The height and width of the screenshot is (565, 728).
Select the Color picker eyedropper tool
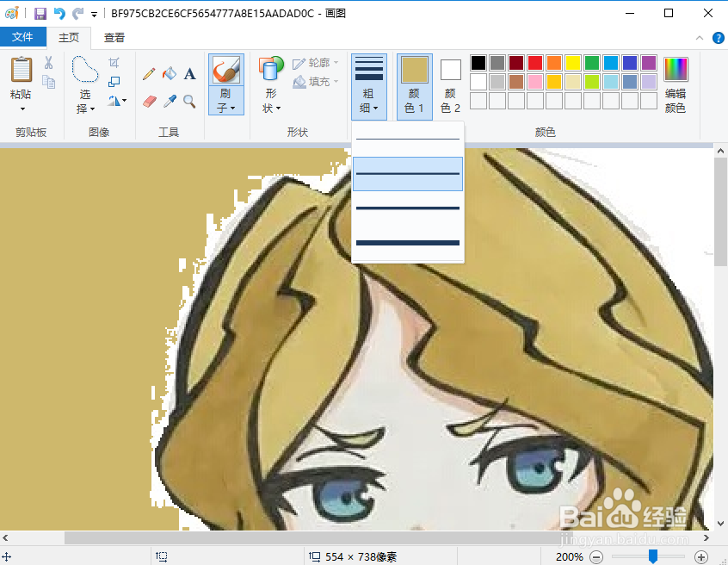(169, 101)
